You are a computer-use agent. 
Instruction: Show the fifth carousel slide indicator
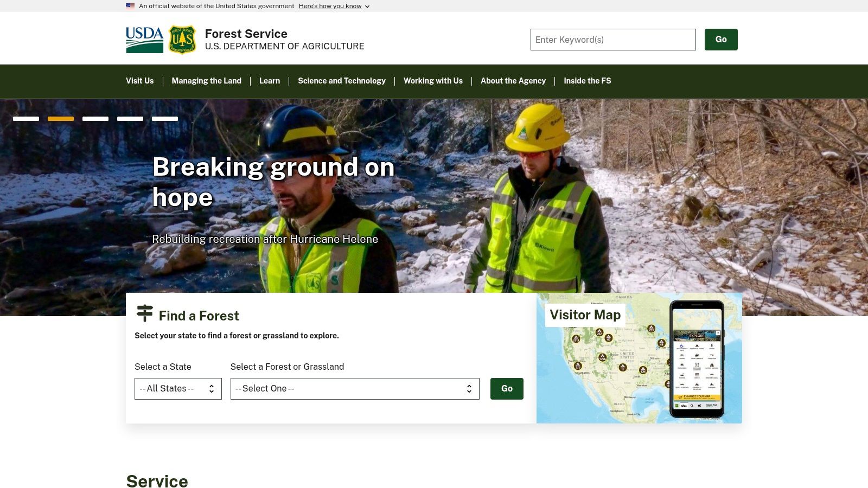pyautogui.click(x=165, y=119)
